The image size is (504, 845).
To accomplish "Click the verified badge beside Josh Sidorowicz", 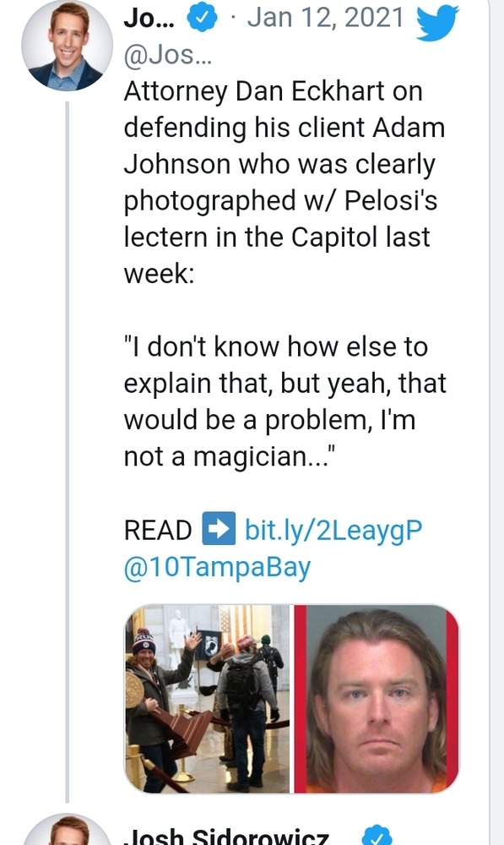I will tap(377, 836).
